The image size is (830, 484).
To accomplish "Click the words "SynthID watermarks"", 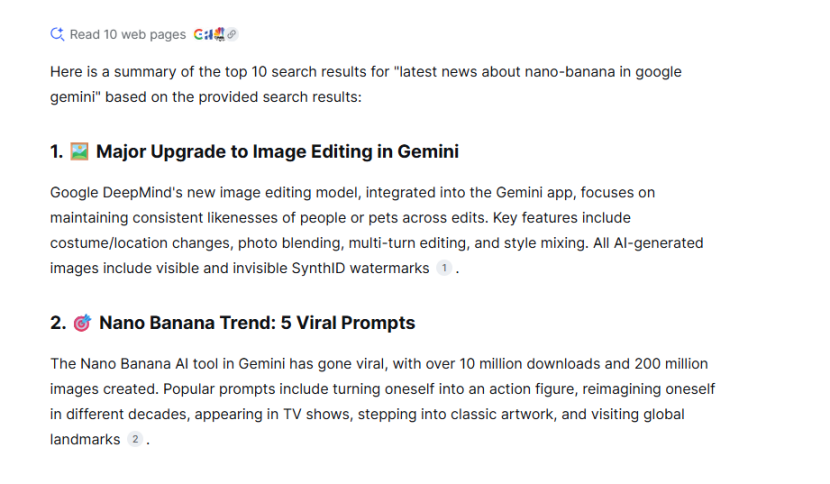I will 370,268.
